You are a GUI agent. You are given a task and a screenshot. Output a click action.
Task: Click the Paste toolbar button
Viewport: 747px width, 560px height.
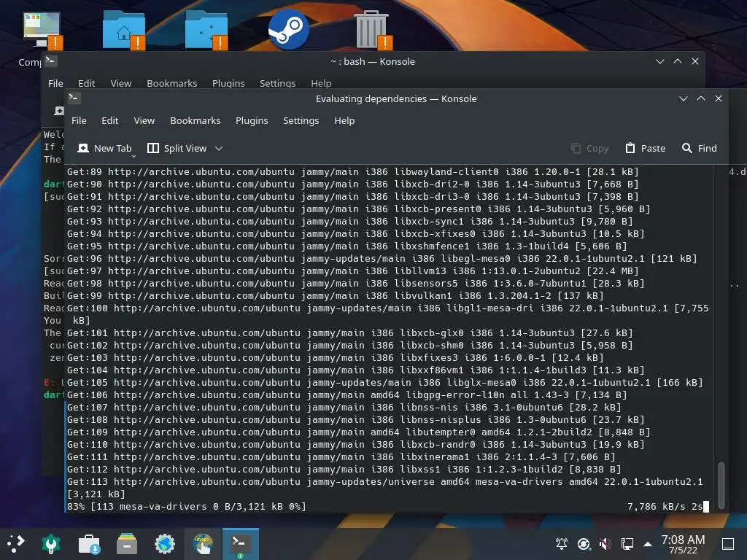coord(646,148)
